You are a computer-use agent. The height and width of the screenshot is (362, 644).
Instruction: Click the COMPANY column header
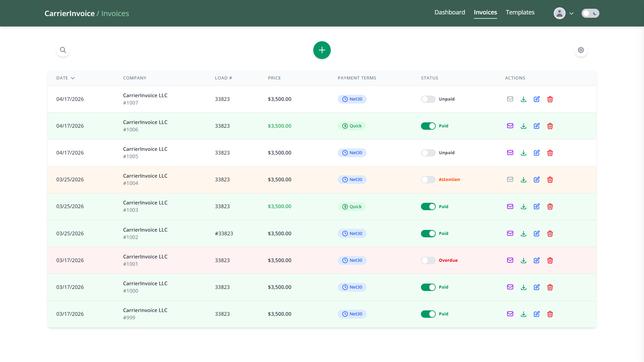(x=135, y=78)
